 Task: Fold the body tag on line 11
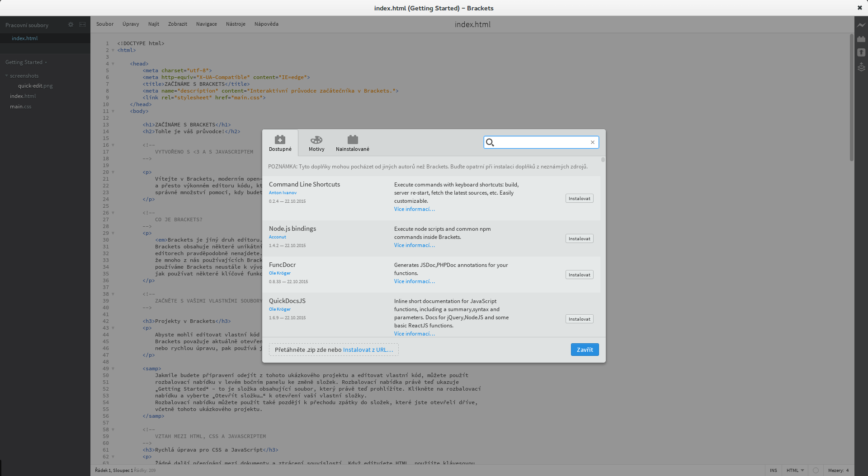click(113, 112)
